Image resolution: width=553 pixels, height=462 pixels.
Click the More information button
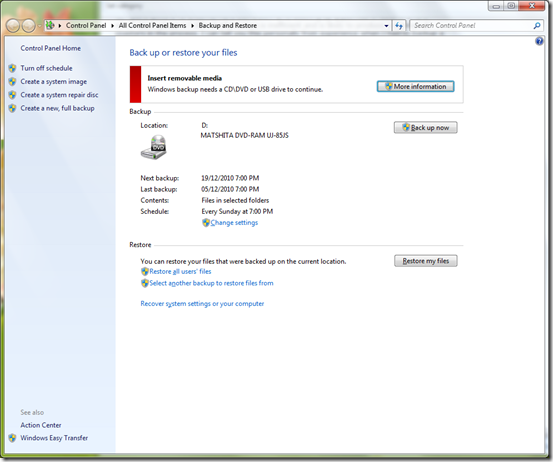[x=415, y=86]
